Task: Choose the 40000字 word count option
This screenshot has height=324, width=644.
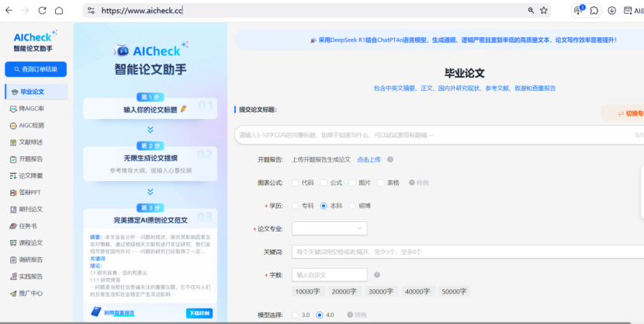Action: pos(418,291)
